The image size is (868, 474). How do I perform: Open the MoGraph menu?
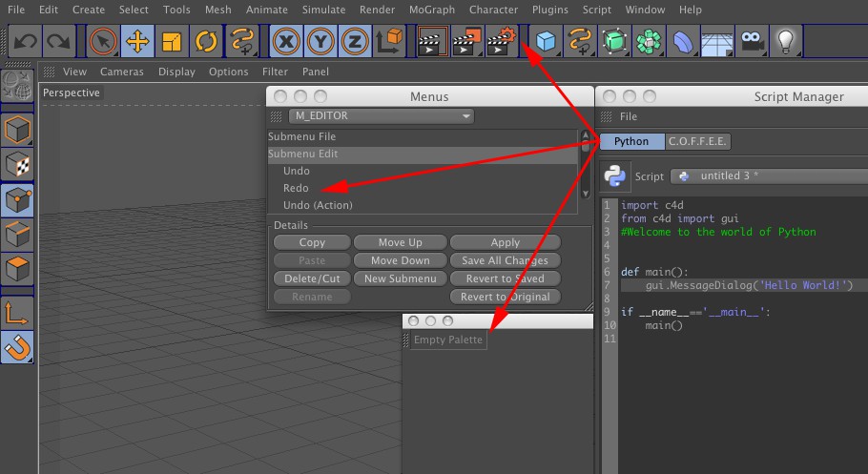coord(430,10)
